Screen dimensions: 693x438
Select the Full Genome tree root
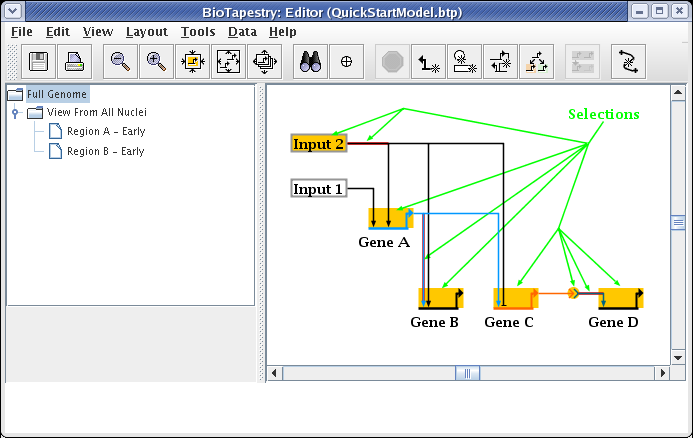(x=57, y=94)
